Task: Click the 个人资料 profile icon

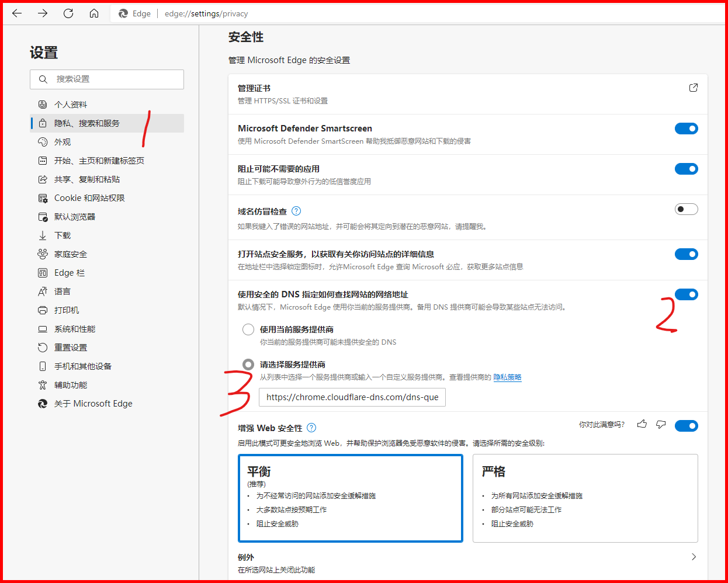Action: (43, 105)
